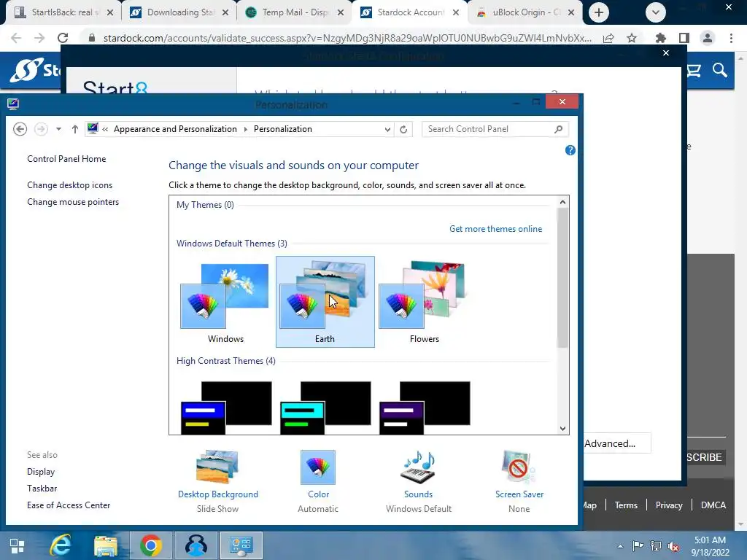
Task: Open the clock showing 5:01 AM
Action: point(711,546)
